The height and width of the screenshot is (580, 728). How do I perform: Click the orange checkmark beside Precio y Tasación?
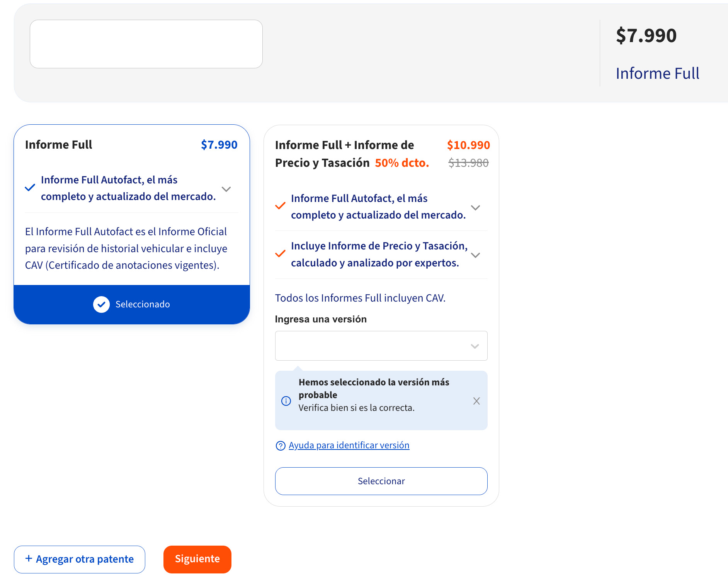(x=280, y=254)
